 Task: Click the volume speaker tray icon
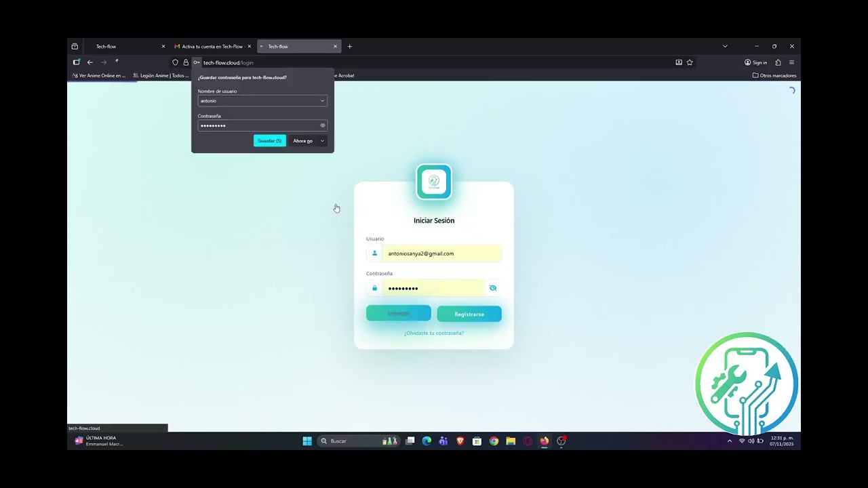click(x=751, y=441)
